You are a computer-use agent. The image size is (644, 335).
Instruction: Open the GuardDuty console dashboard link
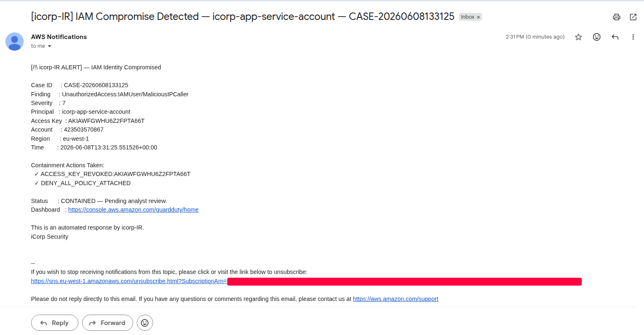click(x=134, y=210)
